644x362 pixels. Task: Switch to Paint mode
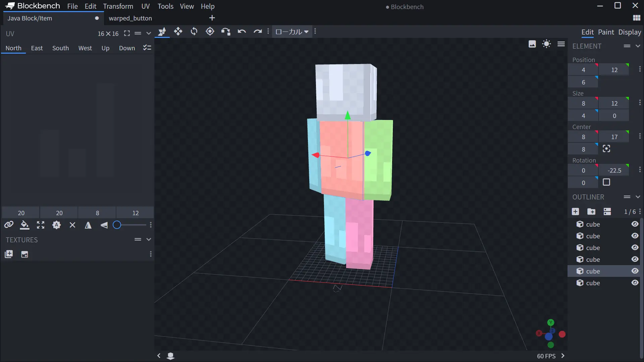point(606,32)
